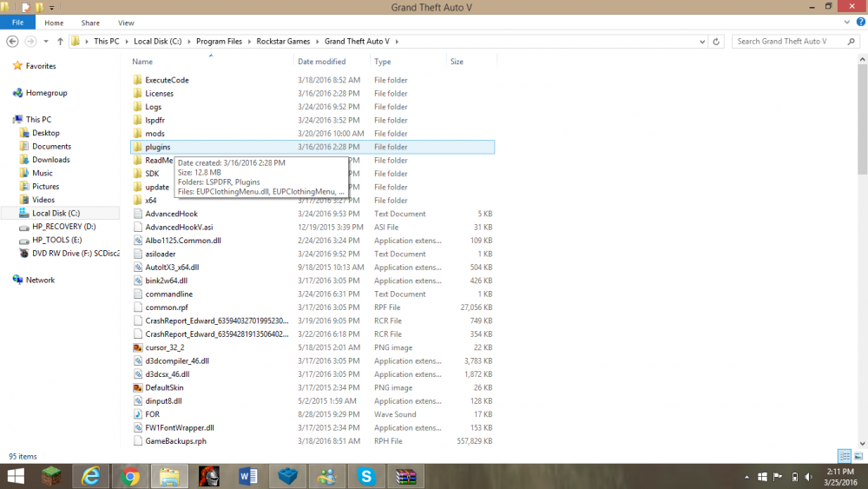Select the DefaultSkin PNG image
This screenshot has width=868, height=489.
coord(164,387)
